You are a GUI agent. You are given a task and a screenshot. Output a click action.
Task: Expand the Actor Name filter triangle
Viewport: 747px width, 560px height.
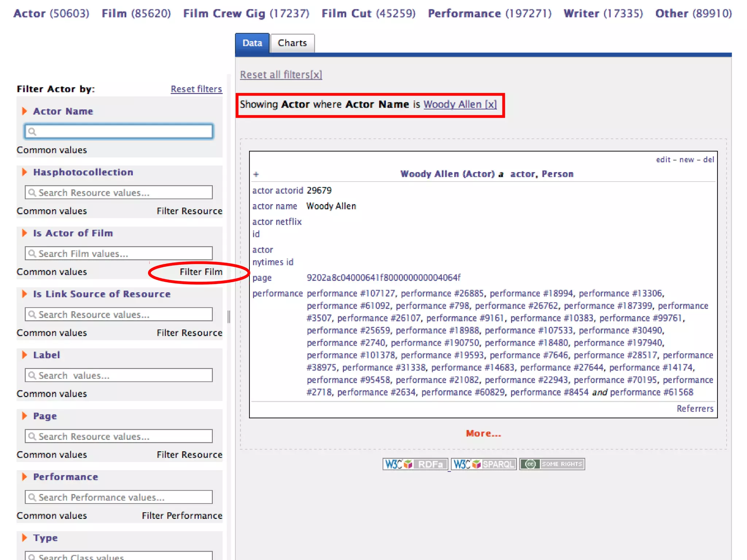24,111
